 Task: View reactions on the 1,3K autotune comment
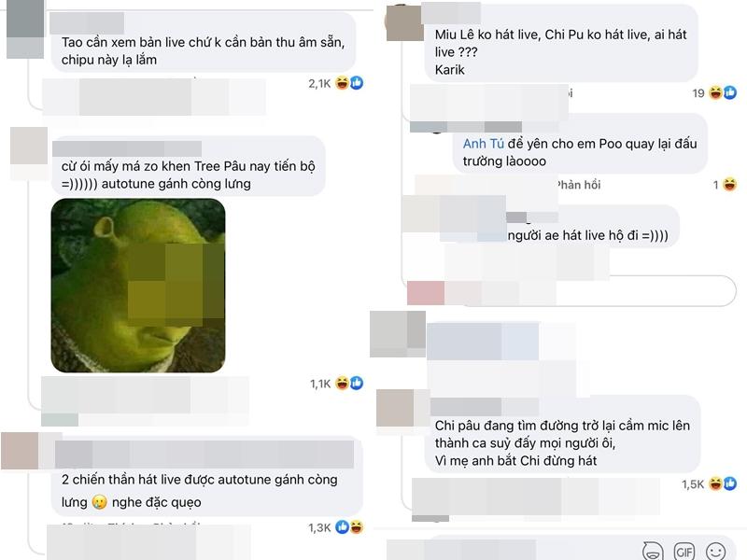(x=336, y=527)
